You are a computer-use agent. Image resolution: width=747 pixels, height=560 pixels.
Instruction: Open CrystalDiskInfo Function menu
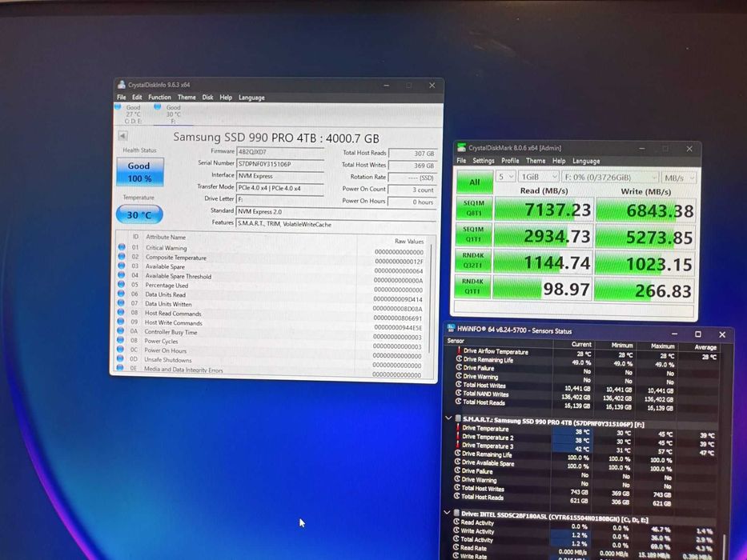point(159,97)
